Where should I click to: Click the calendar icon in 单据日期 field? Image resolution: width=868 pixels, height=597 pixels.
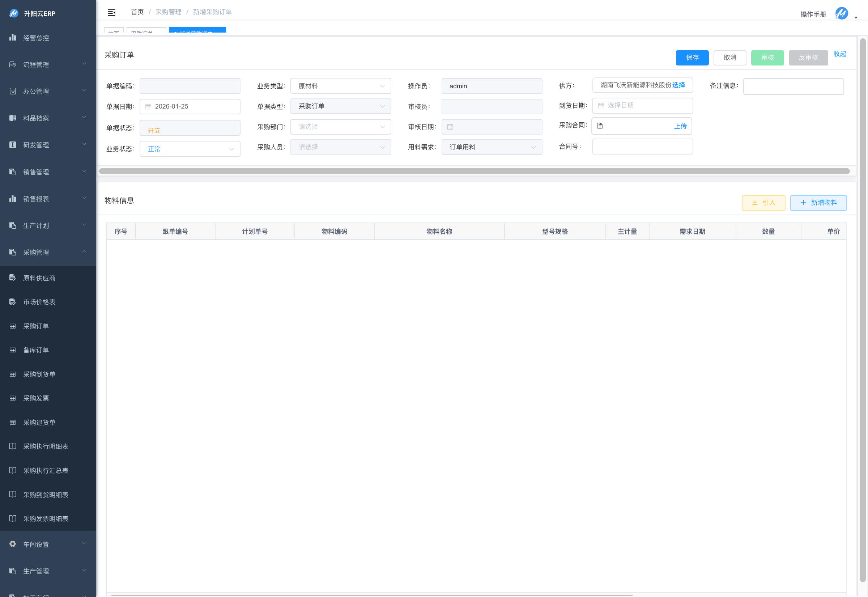(148, 107)
